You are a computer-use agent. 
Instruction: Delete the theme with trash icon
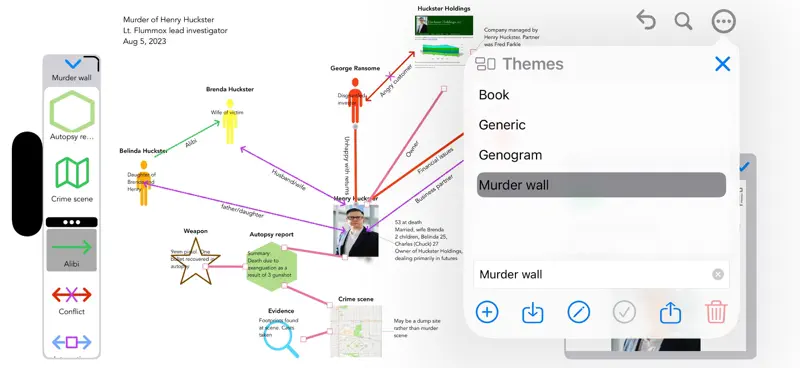716,312
